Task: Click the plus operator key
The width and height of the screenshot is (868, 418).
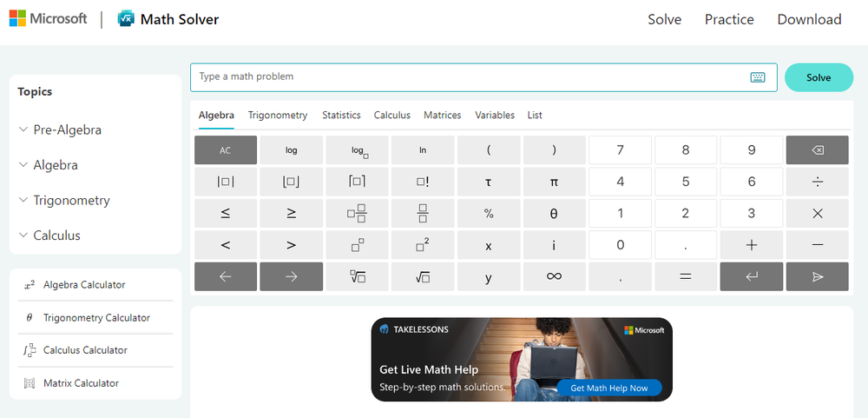Action: click(x=751, y=245)
